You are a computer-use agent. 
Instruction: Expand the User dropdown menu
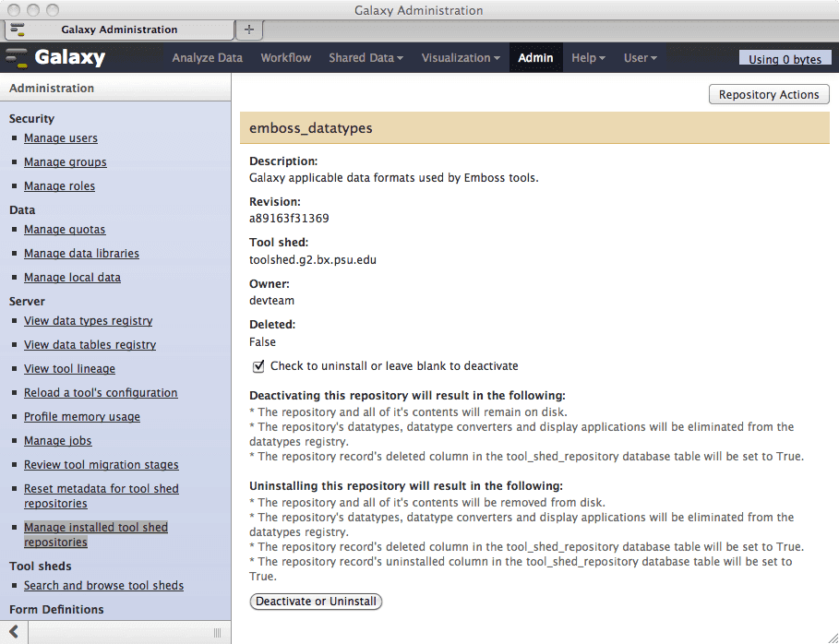point(640,58)
